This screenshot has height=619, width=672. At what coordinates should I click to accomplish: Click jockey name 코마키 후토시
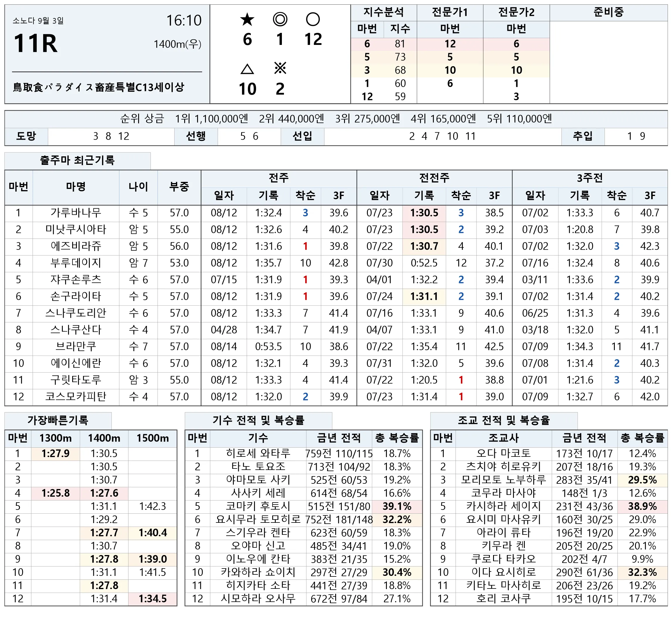258,506
